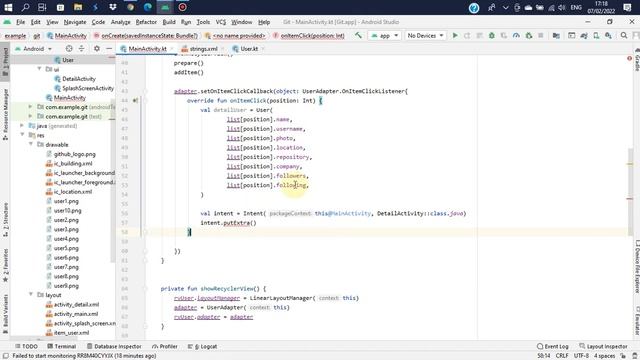640x360 pixels.
Task: Open the AVD Manager phone icon
Action: click(596, 36)
